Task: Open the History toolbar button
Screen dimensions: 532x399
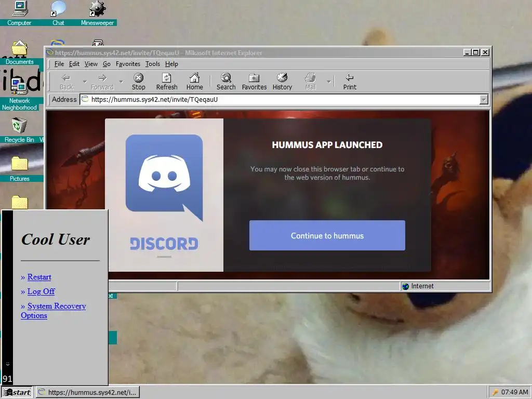Action: click(282, 82)
